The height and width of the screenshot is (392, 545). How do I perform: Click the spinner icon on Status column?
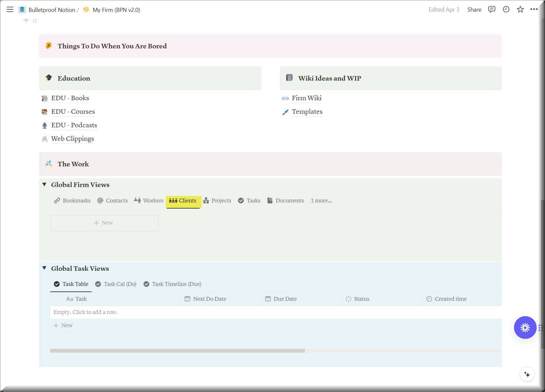348,299
